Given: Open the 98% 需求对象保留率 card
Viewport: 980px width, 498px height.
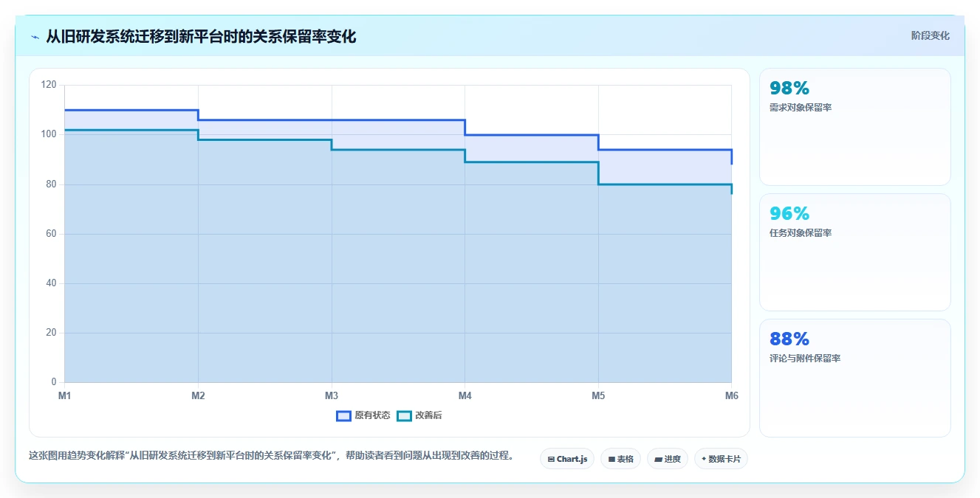Looking at the screenshot, I should [x=854, y=127].
